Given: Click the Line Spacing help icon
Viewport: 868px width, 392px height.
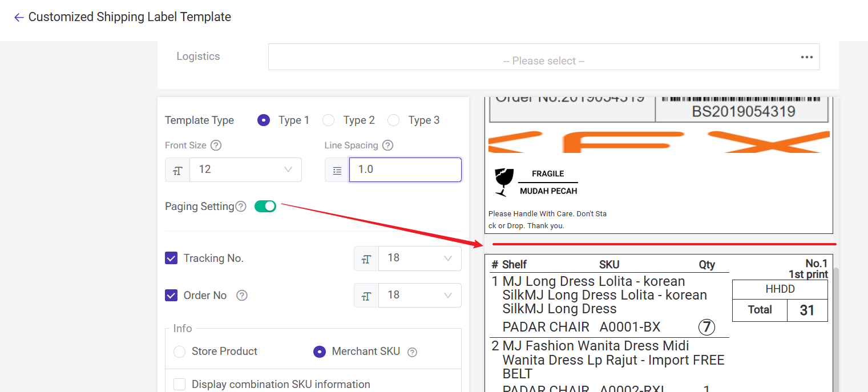Looking at the screenshot, I should pos(387,146).
